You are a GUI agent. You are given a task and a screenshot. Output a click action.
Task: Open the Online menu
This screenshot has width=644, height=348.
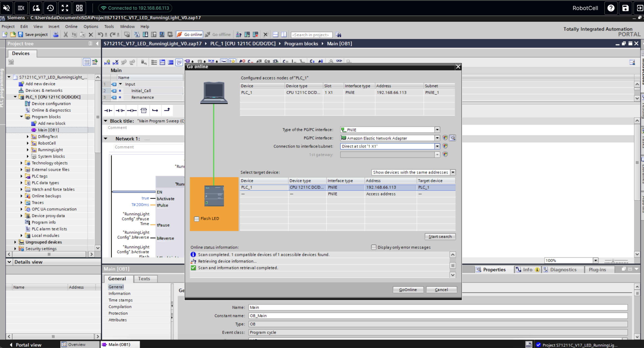click(71, 26)
